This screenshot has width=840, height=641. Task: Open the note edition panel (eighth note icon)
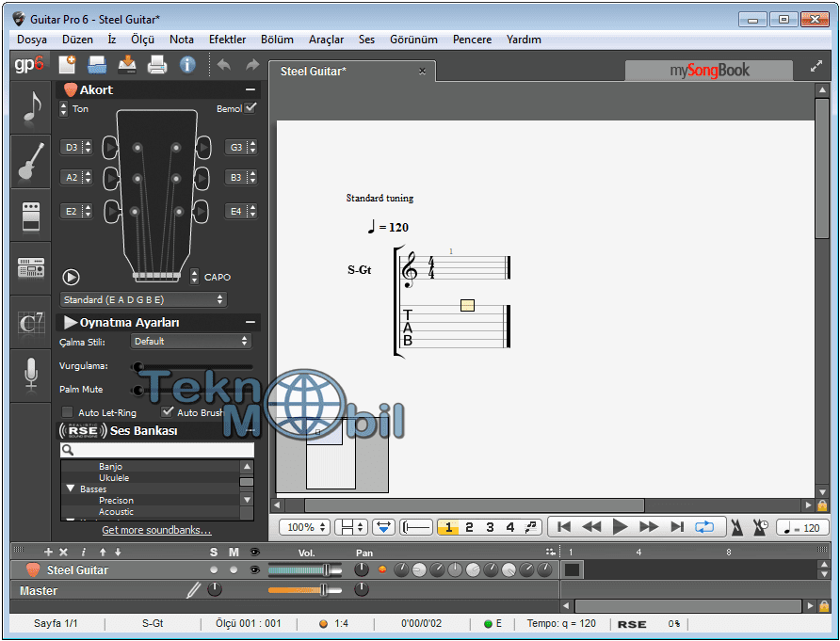pyautogui.click(x=31, y=107)
